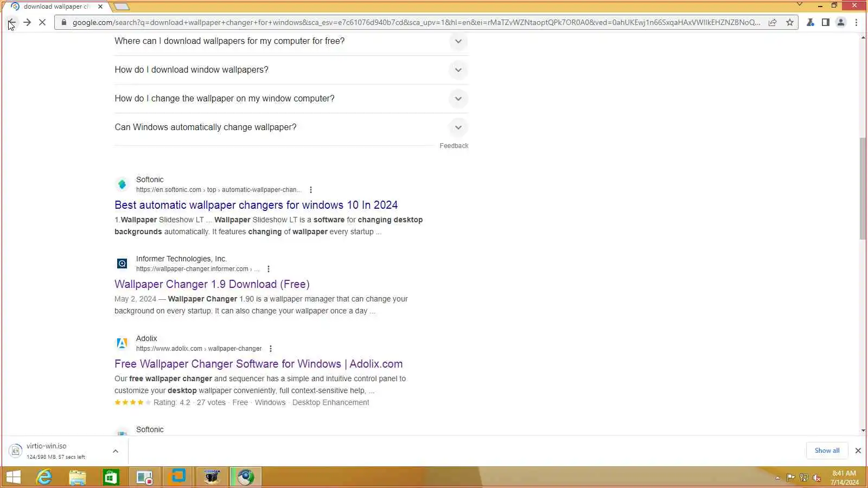This screenshot has height=488, width=868.
Task: Click the Feedback link
Action: tap(454, 146)
